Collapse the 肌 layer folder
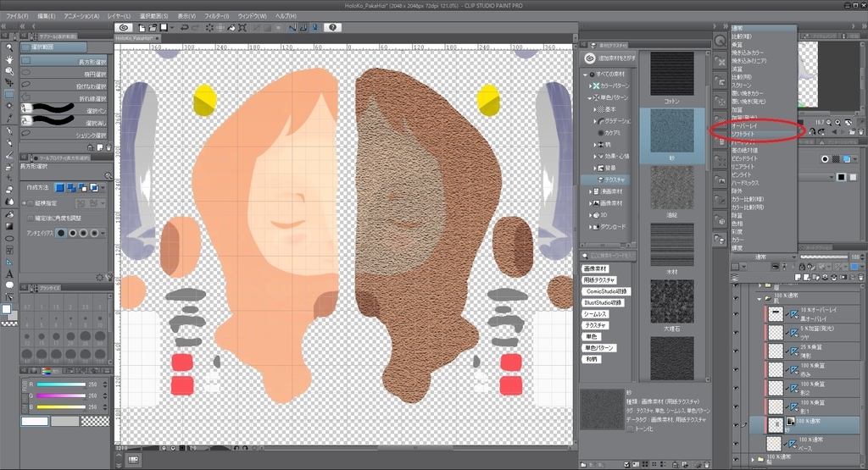868x470 pixels. [x=759, y=299]
